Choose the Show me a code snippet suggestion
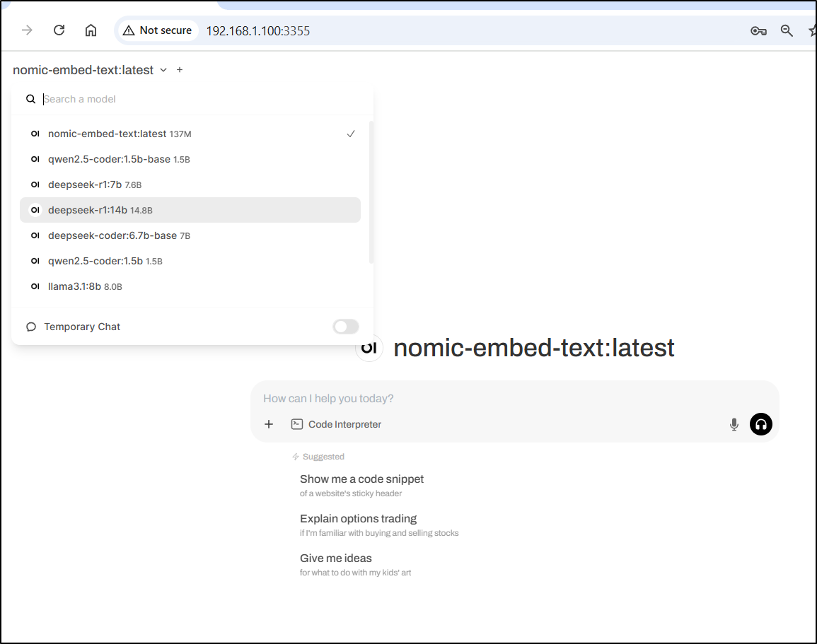 click(361, 485)
